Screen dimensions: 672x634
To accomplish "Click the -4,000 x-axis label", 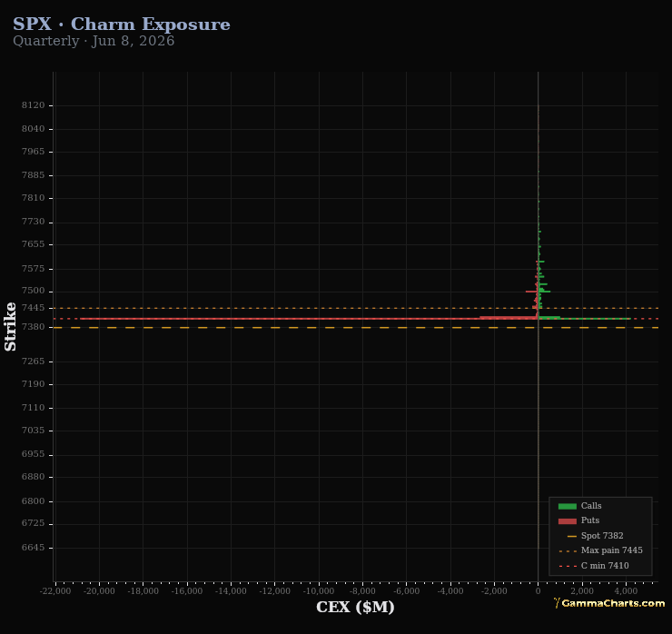I will [x=450, y=591].
